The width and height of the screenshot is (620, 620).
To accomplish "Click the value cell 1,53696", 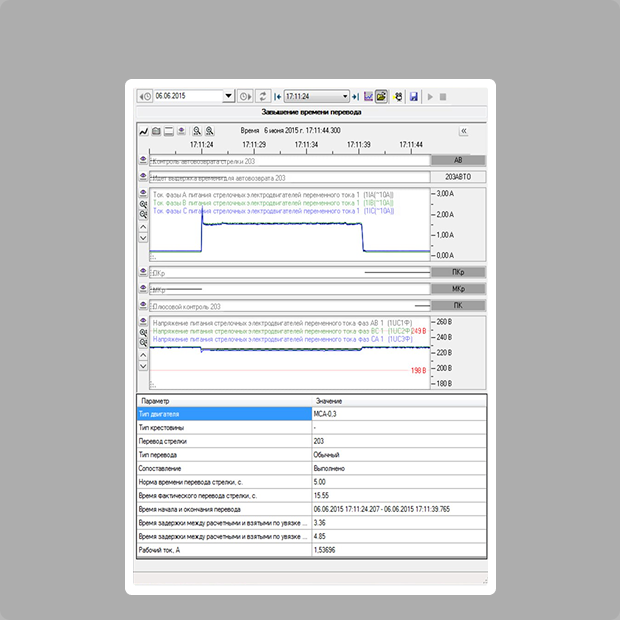I will click(x=399, y=550).
